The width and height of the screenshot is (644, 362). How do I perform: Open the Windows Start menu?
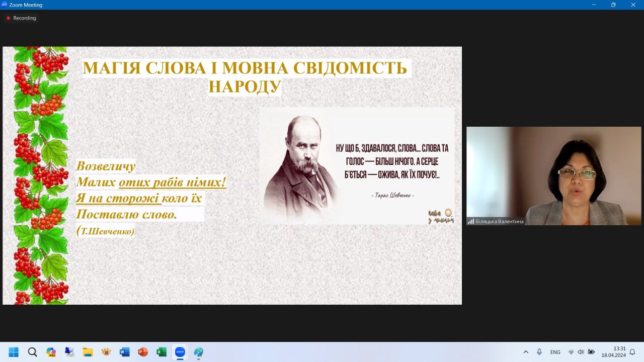(14, 352)
